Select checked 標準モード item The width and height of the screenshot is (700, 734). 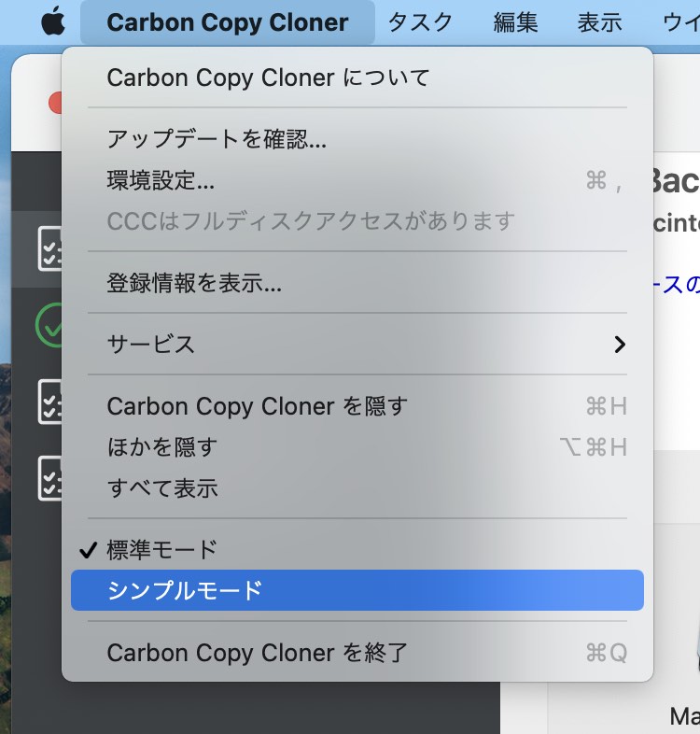pos(357,549)
